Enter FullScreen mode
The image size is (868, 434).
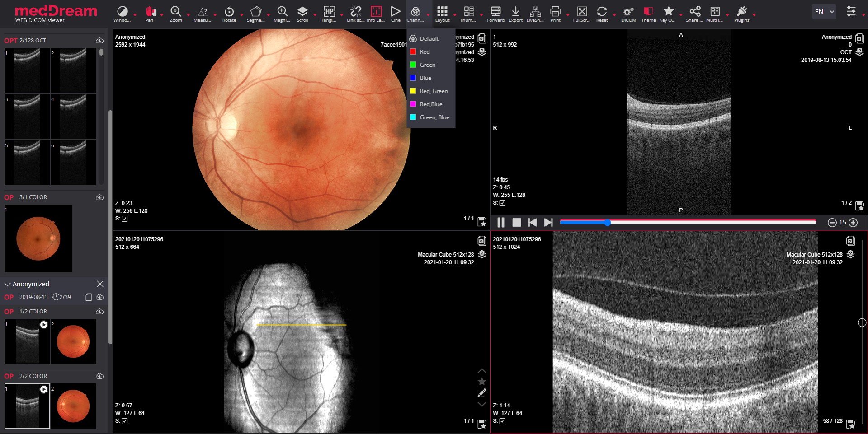582,14
